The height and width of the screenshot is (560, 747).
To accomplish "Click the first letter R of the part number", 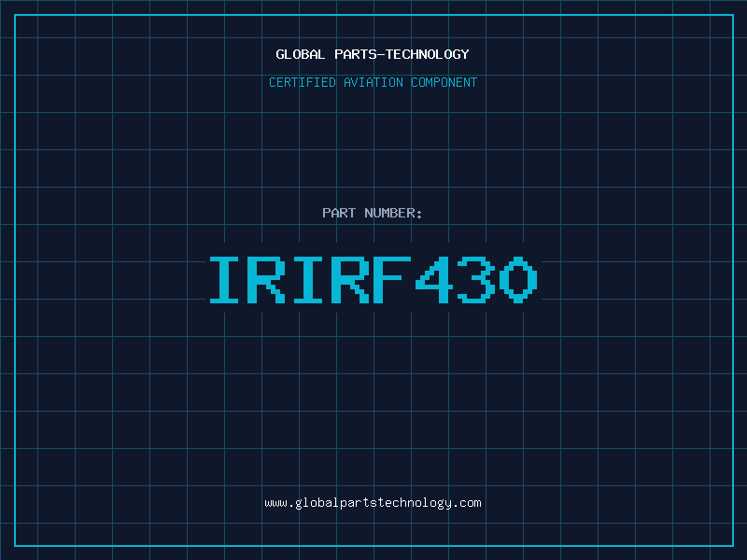I will point(267,280).
